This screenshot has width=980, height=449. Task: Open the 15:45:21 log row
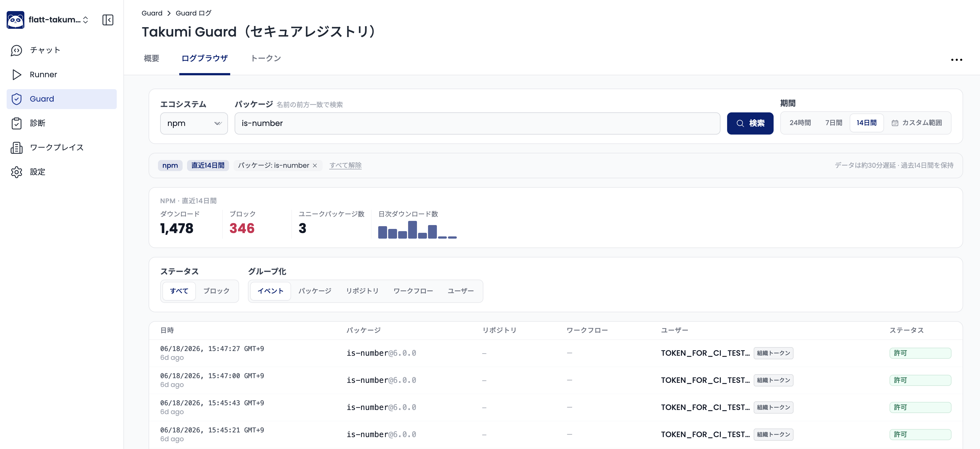556,435
